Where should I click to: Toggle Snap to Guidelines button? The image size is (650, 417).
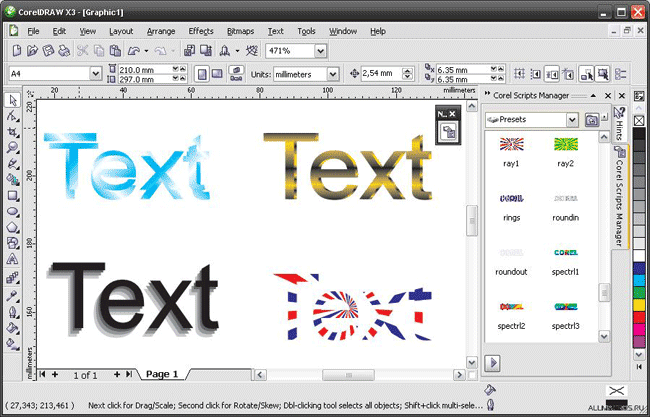click(536, 74)
